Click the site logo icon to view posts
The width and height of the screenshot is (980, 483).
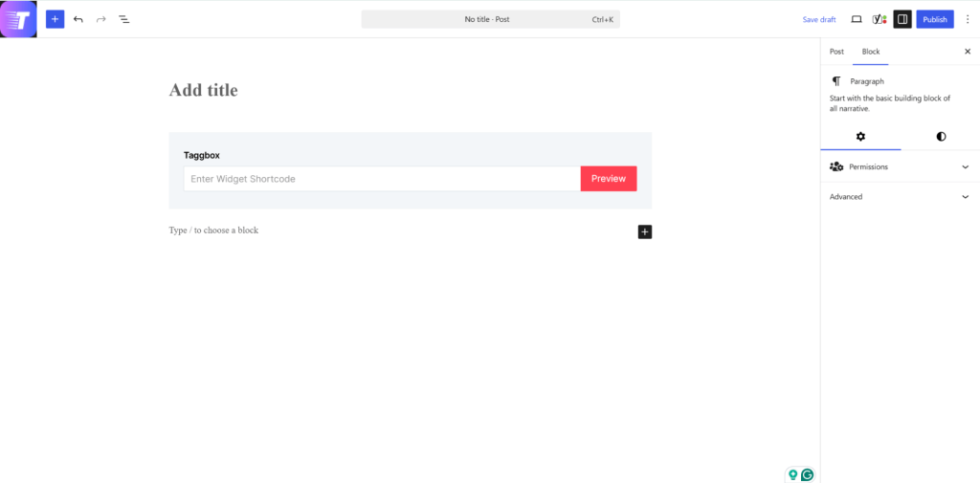[x=19, y=19]
